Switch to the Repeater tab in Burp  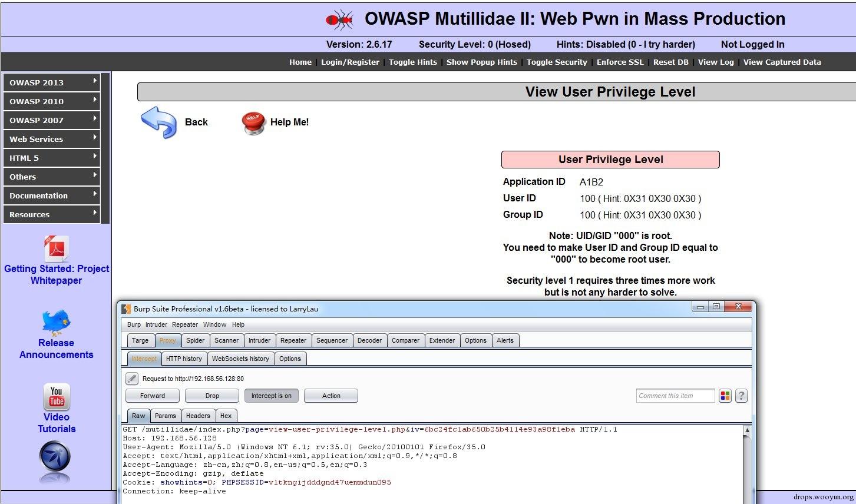coord(293,341)
